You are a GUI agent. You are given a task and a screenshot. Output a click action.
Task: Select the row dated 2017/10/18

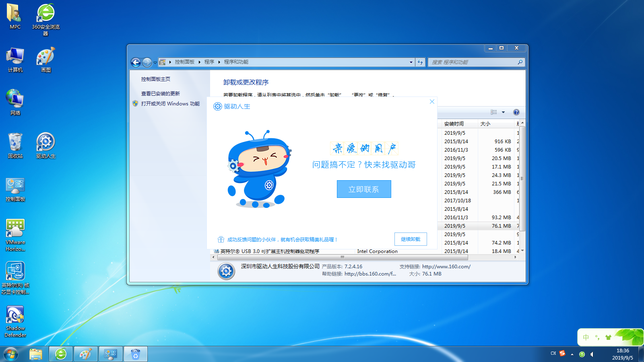[478, 200]
